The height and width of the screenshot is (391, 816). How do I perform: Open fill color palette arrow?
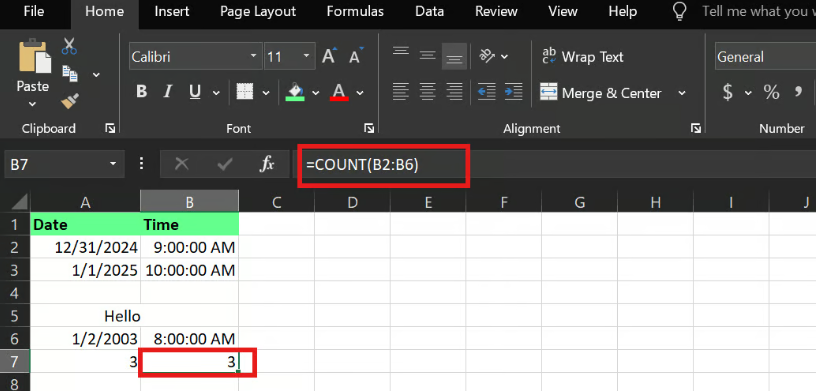coord(315,93)
